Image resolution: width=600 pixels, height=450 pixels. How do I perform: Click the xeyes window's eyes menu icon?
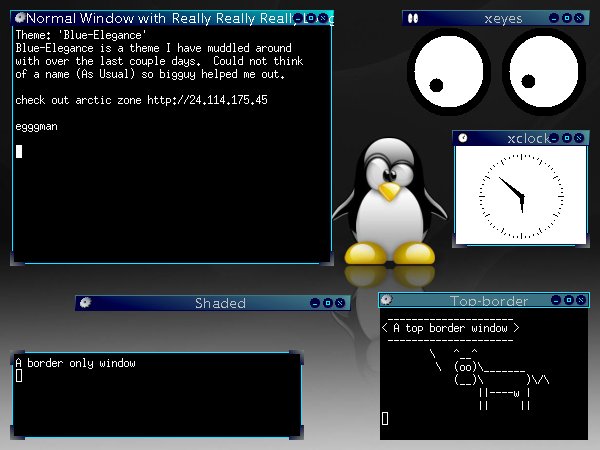(413, 18)
